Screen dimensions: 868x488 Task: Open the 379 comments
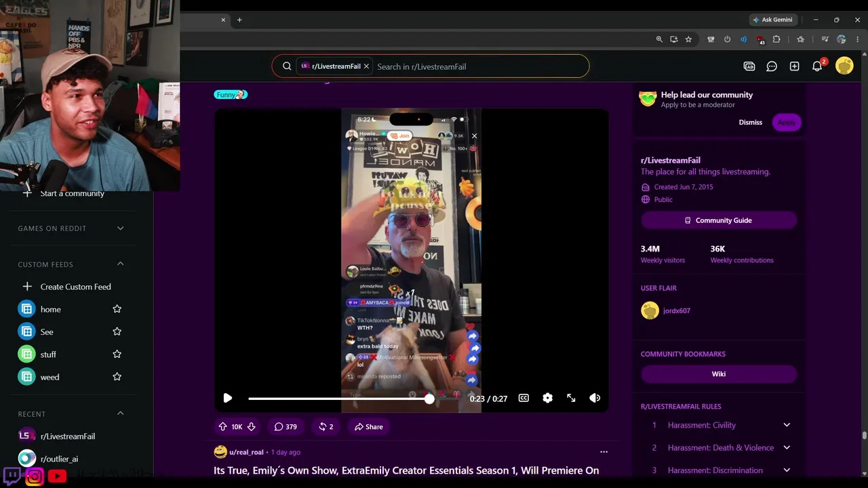(285, 427)
